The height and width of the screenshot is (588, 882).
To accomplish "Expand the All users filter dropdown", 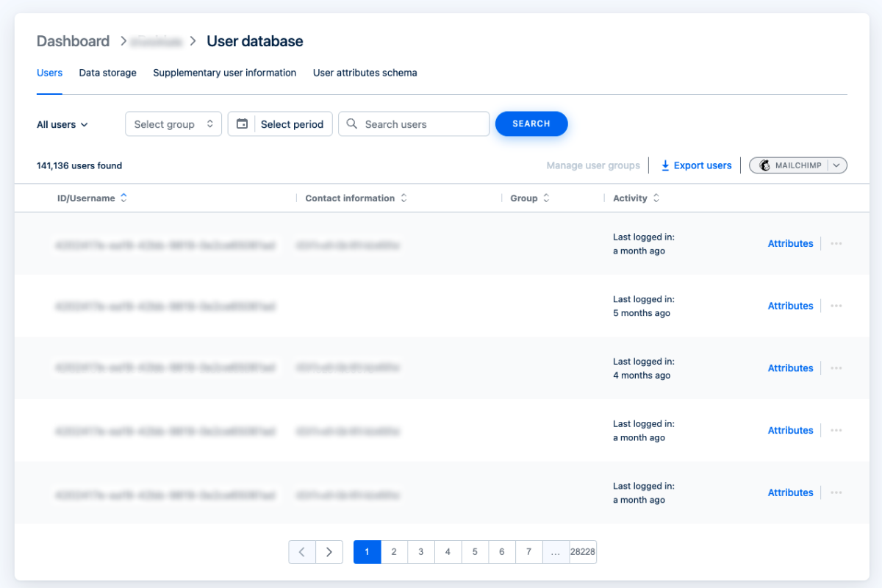I will (x=62, y=125).
